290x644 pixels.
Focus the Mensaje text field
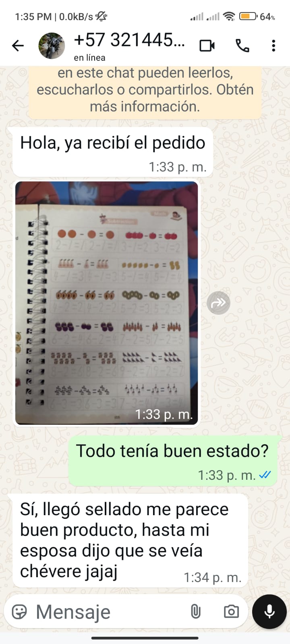coord(109,612)
